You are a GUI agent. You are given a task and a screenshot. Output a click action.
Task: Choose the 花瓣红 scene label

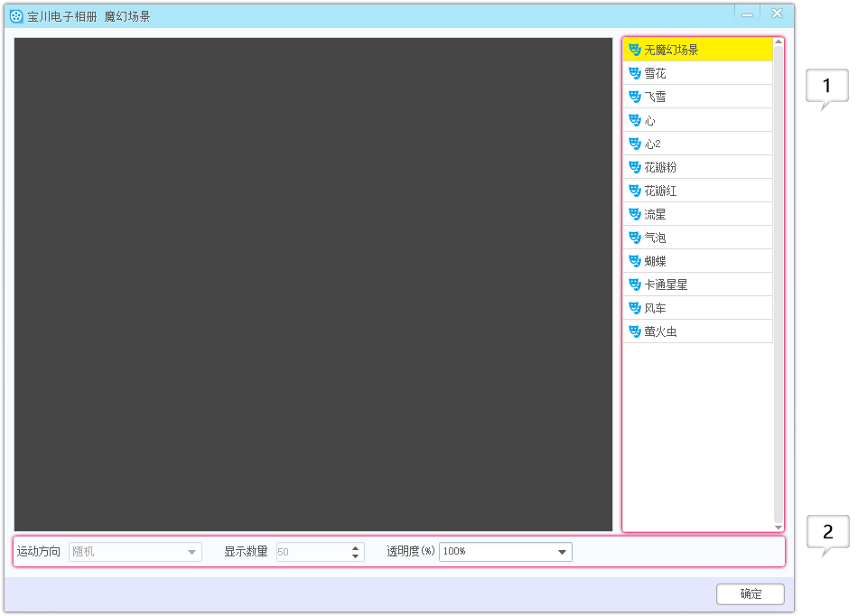(660, 191)
